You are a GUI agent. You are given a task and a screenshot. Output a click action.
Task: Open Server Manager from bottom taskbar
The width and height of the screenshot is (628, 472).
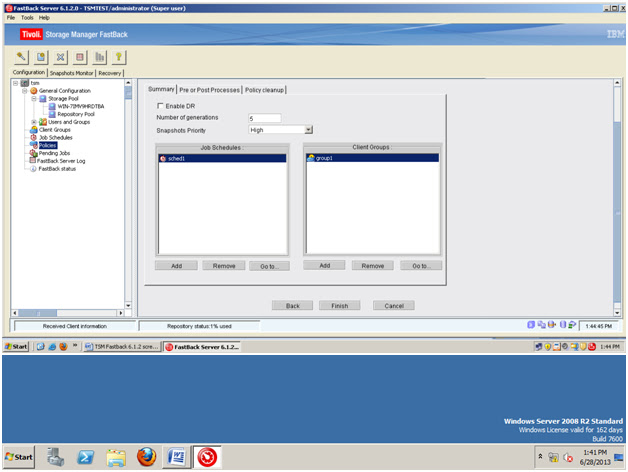pos(55,457)
